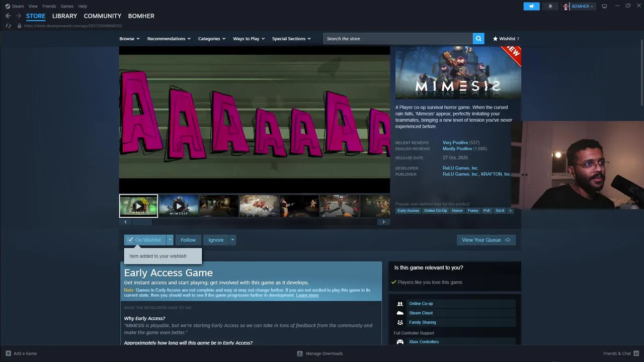Click the user avatar picture

[566, 6]
